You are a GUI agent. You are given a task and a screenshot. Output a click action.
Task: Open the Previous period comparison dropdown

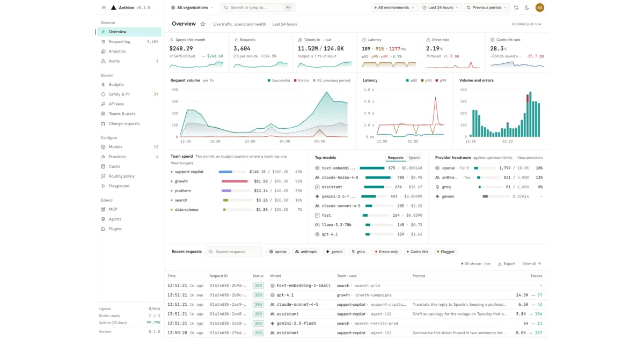tap(486, 8)
